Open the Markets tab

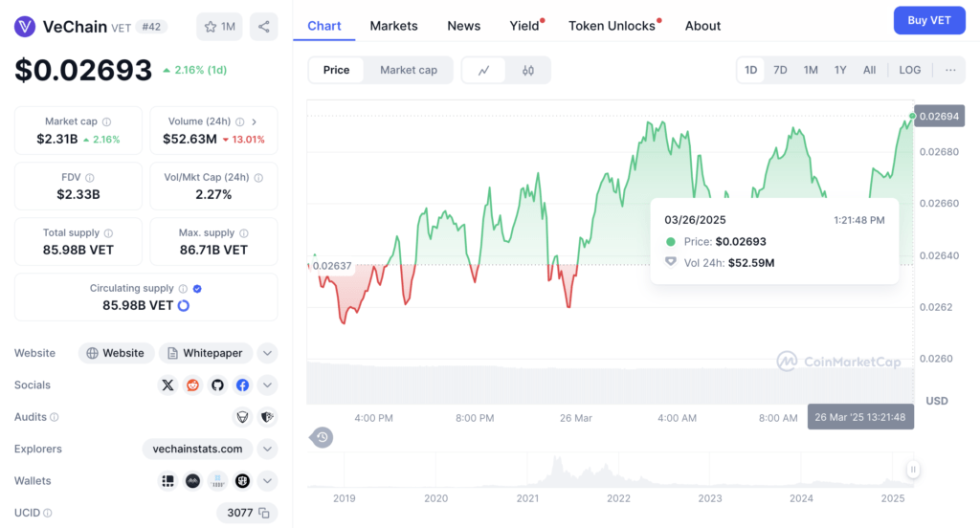(393, 26)
